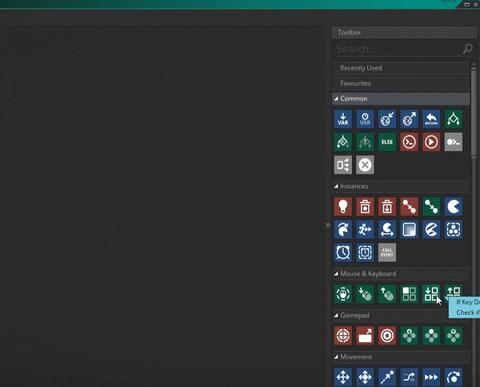The image size is (480, 387).
Task: Select the Assign Variable (down-arrow VAR) action
Action: [343, 119]
